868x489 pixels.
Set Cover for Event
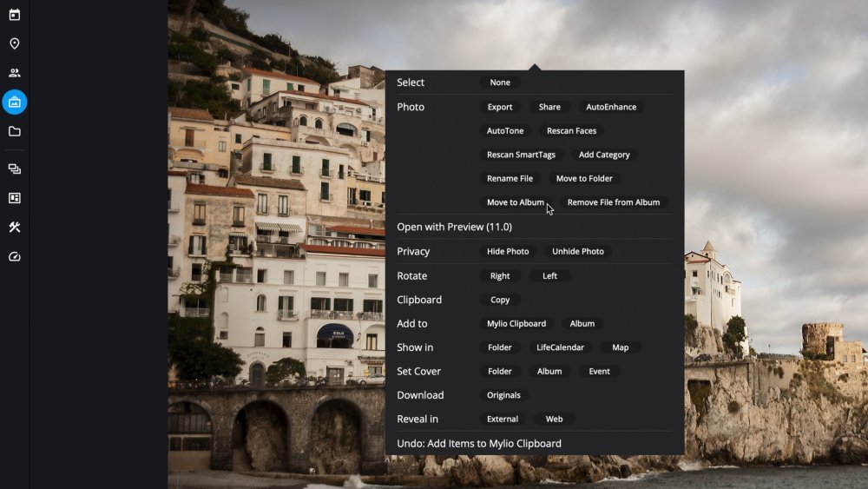(599, 371)
